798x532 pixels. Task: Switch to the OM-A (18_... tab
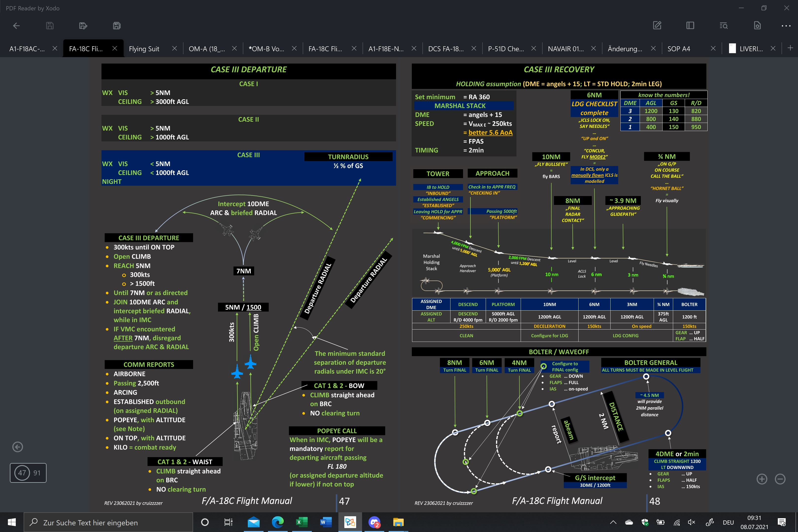point(207,49)
